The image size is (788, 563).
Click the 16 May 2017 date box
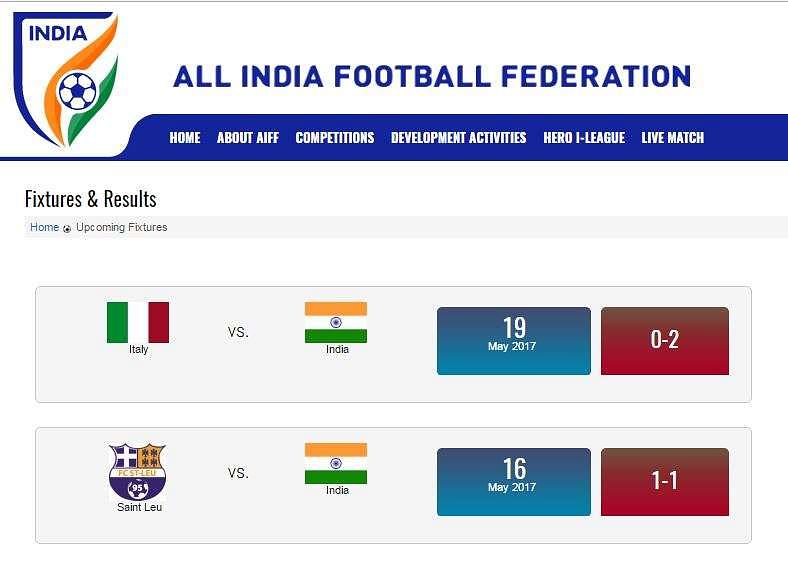click(x=514, y=482)
